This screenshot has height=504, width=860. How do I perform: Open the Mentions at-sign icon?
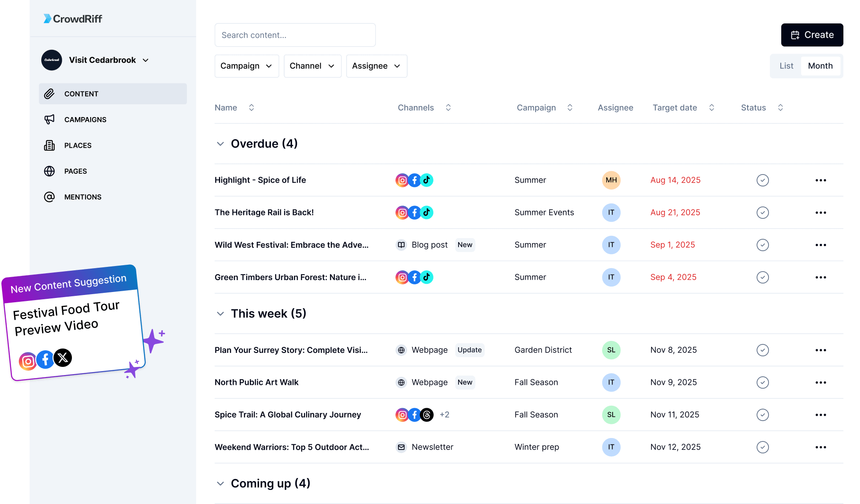(x=49, y=197)
